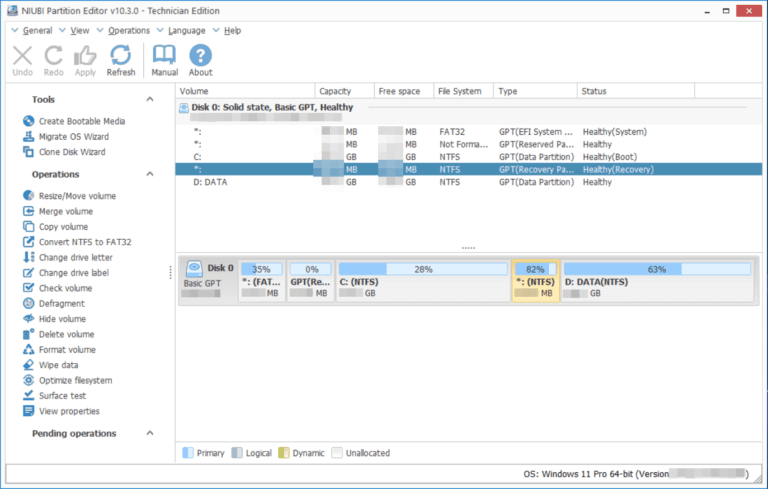Open the Clone Disk Wizard
768x489 pixels.
(64, 152)
